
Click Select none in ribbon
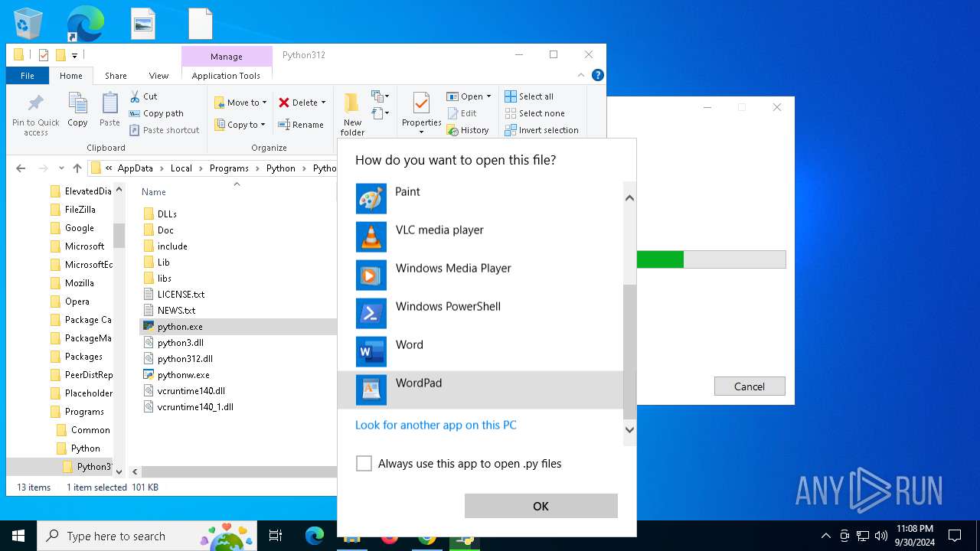pyautogui.click(x=534, y=113)
